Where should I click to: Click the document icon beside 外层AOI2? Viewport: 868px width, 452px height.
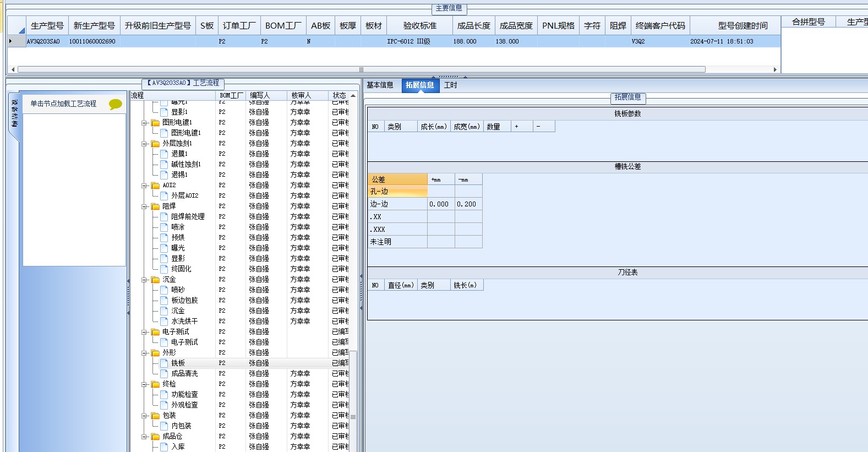point(164,196)
